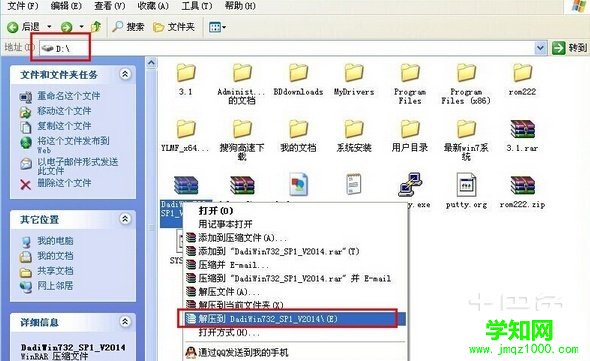Expand the forward history dropdown arrow
This screenshot has width=590, height=361.
(x=81, y=27)
